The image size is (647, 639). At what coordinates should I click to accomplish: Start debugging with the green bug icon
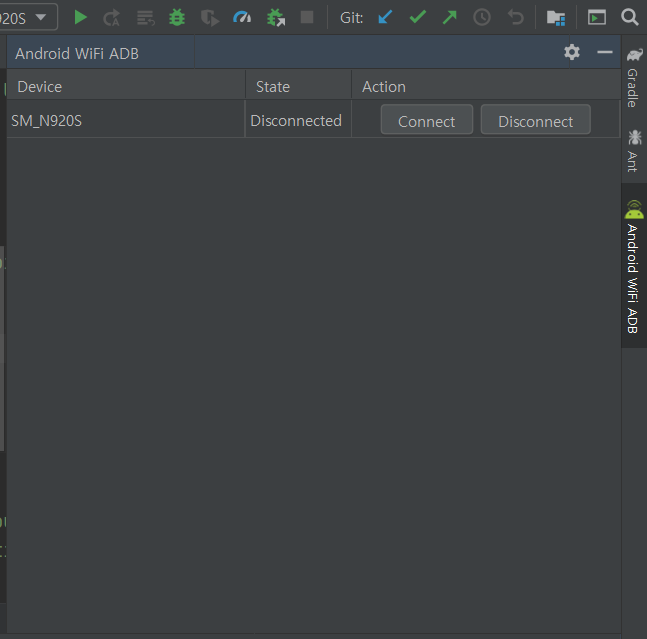click(177, 18)
